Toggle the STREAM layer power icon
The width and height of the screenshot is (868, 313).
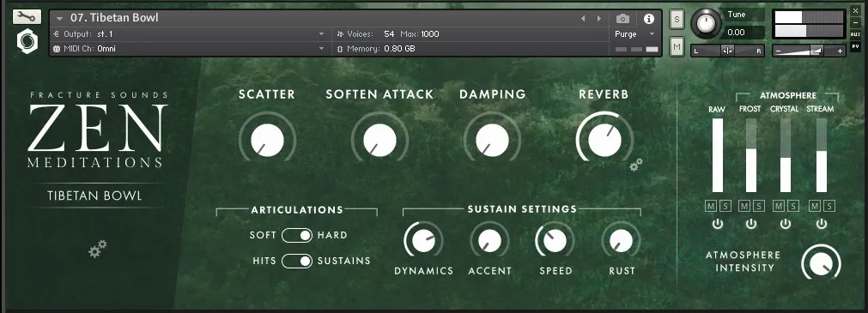[822, 224]
